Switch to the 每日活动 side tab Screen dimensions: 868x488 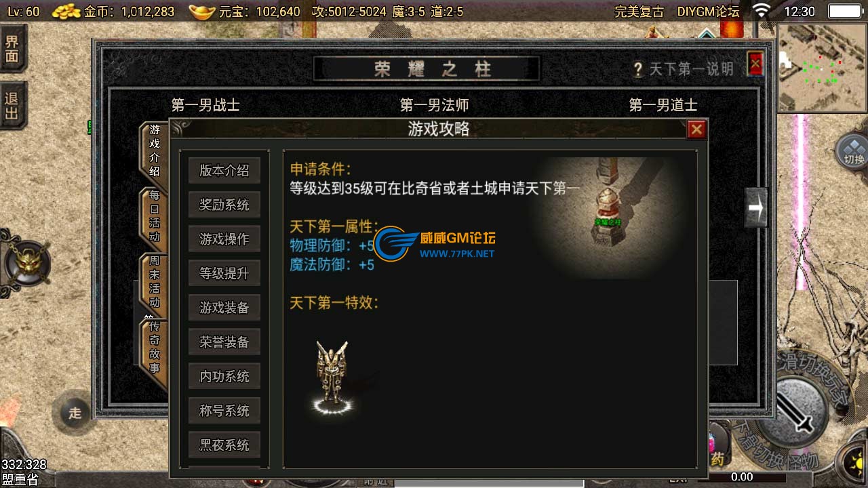tap(155, 217)
